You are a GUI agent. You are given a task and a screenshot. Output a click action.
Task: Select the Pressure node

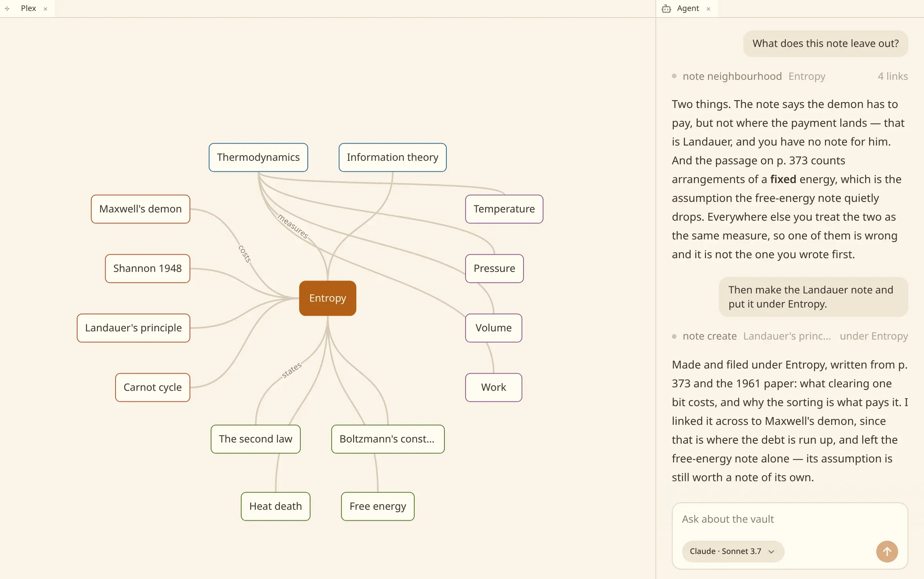494,268
